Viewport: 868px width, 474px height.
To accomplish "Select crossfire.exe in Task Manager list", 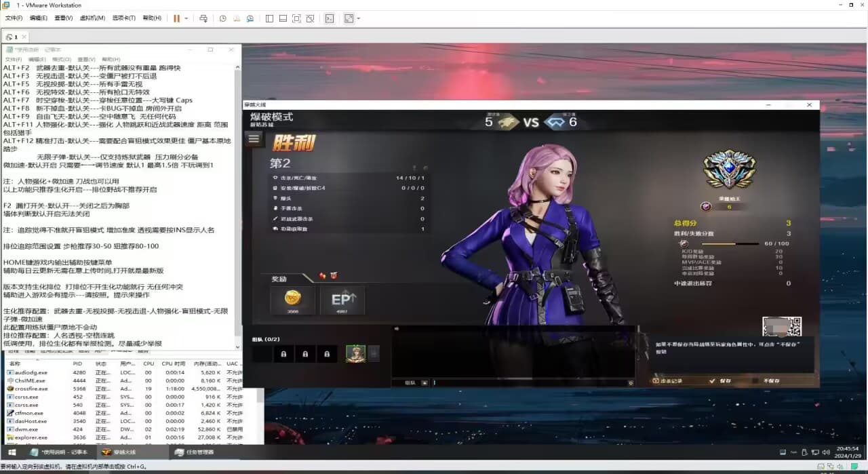I will (x=125, y=389).
